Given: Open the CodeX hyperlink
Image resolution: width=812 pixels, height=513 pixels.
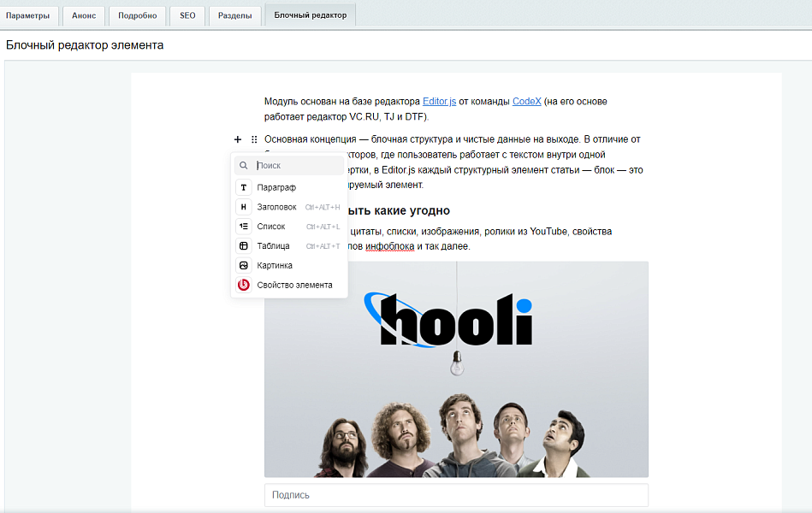Looking at the screenshot, I should coord(526,101).
